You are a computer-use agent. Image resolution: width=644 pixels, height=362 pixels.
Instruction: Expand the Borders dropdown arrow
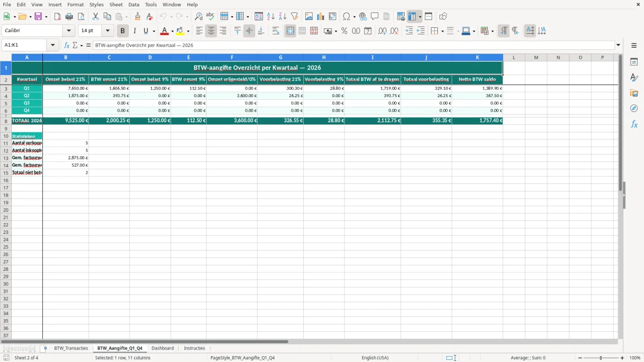click(x=442, y=31)
